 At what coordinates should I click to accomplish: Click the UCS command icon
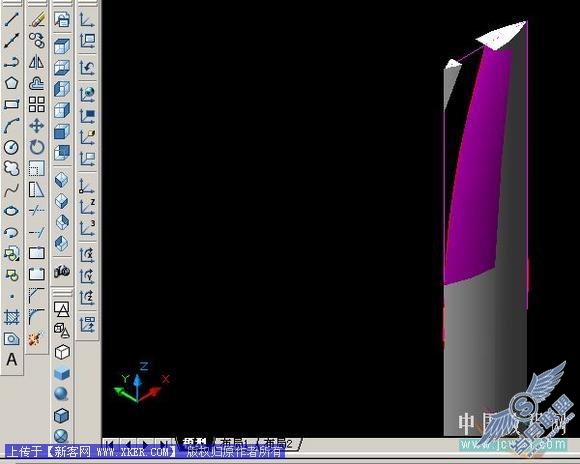(87, 20)
